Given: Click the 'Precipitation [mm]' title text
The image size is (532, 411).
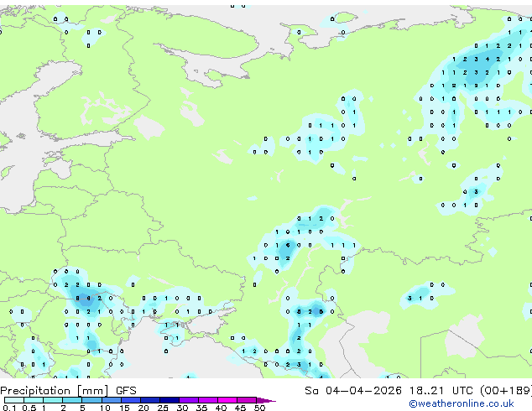Looking at the screenshot, I should (55, 391).
